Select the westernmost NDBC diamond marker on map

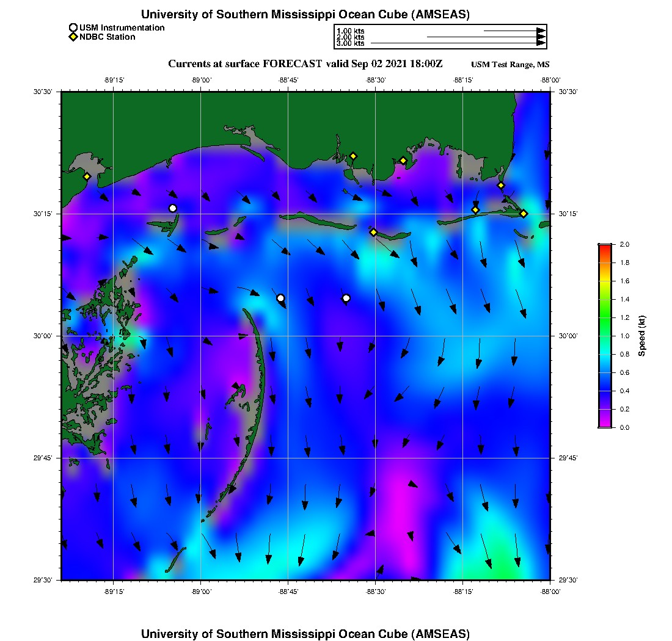pyautogui.click(x=87, y=176)
